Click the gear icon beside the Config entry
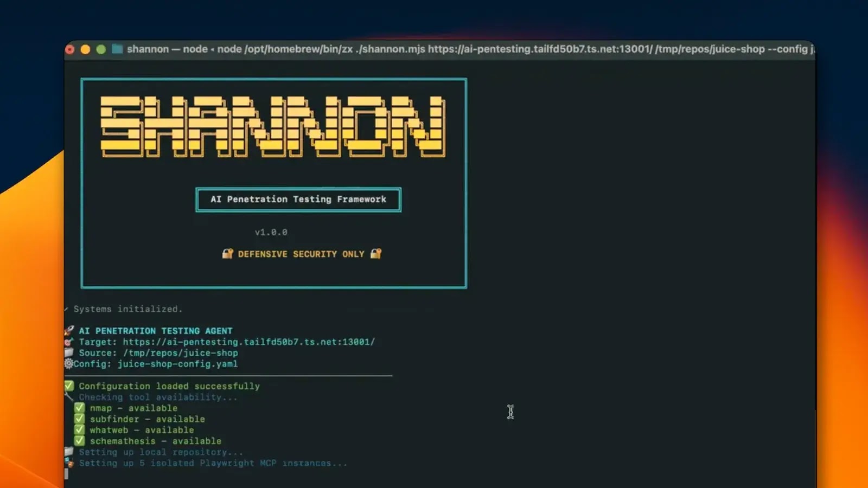 [68, 364]
